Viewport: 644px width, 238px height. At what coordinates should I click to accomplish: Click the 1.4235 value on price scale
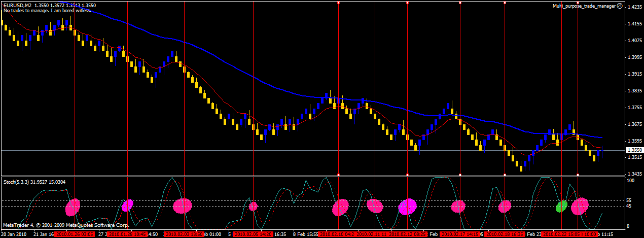(634, 7)
